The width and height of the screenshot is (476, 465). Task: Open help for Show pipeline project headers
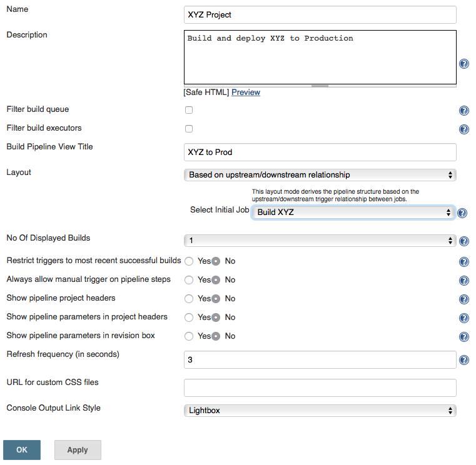pyautogui.click(x=464, y=299)
